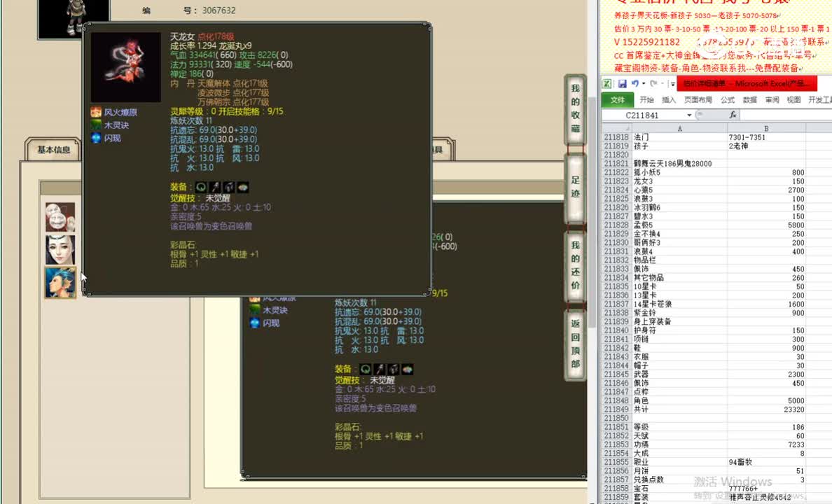
Task: Click the 月饼 cell
Action: pos(680,471)
